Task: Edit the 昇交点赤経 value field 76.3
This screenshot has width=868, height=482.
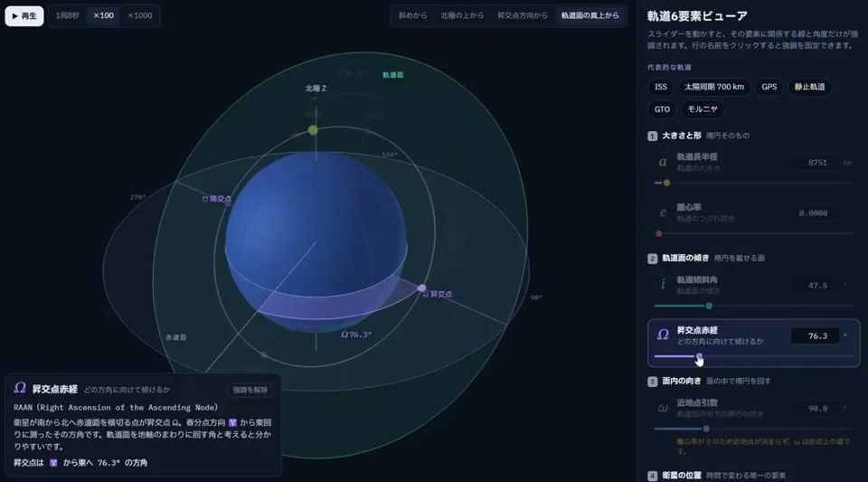Action: point(816,336)
